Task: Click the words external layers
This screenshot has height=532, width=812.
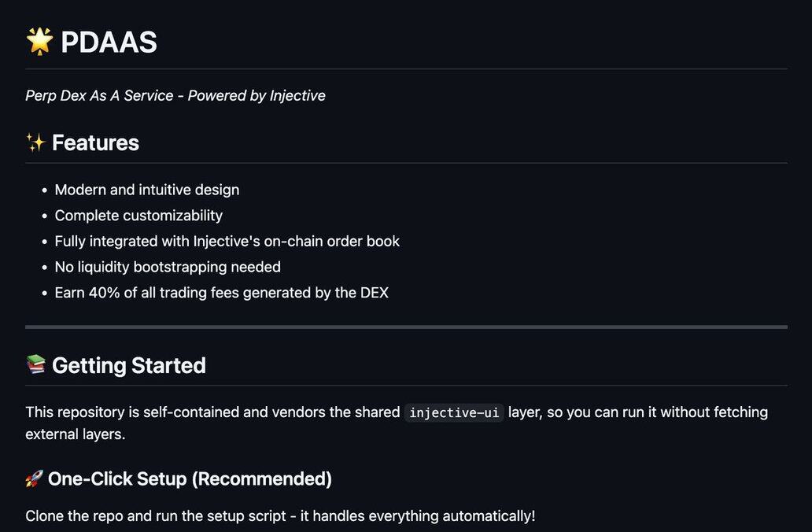Action: click(74, 434)
